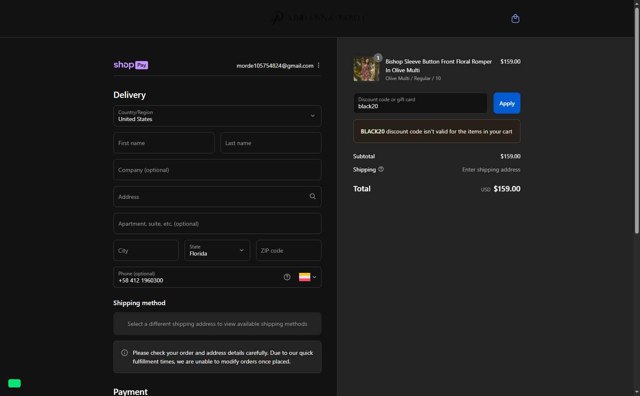Focus the City field

tap(146, 250)
